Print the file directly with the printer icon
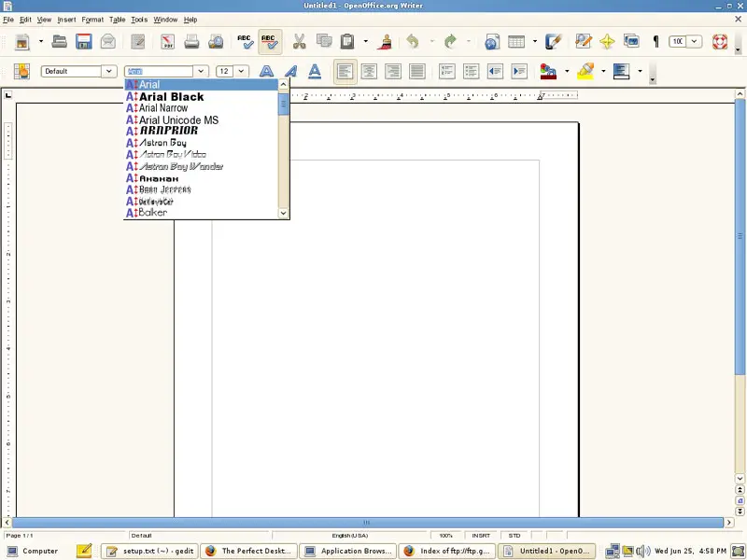 pyautogui.click(x=191, y=42)
